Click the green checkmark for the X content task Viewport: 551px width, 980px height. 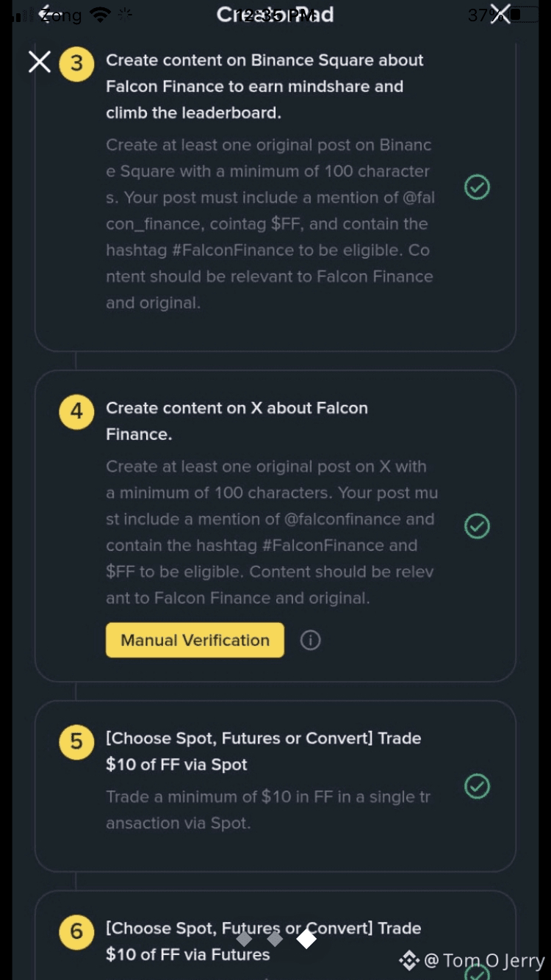pyautogui.click(x=478, y=526)
